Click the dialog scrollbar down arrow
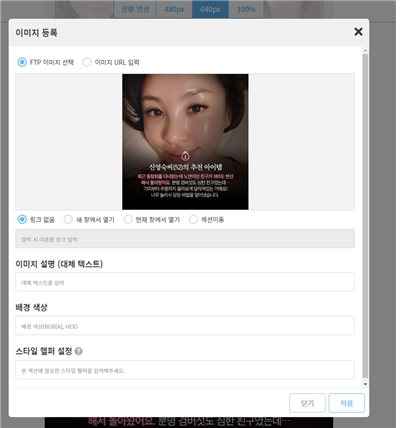 [365, 384]
